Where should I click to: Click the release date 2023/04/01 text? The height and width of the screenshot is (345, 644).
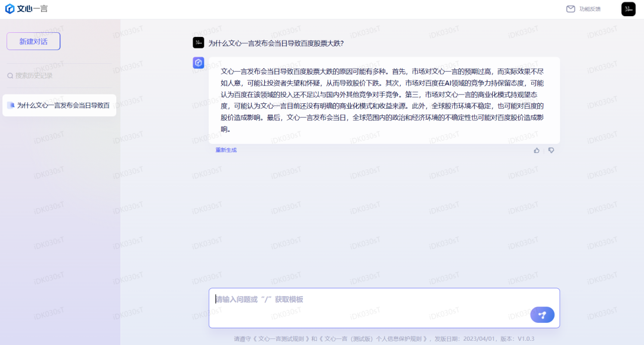tap(479, 339)
